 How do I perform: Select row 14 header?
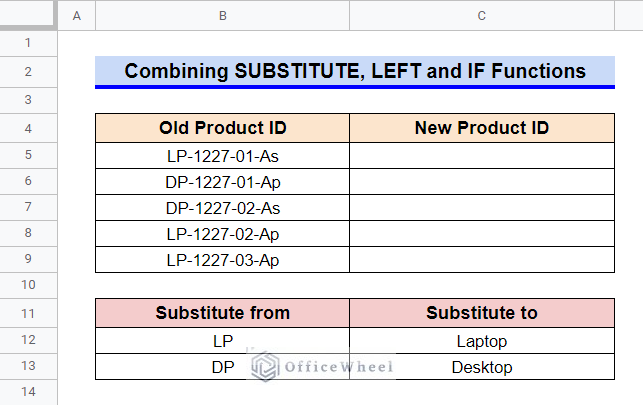[28, 392]
